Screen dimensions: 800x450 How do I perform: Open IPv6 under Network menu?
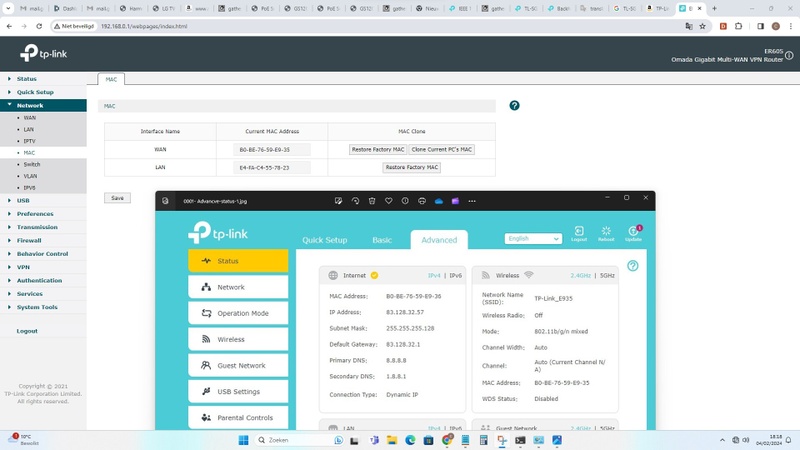[x=29, y=188]
